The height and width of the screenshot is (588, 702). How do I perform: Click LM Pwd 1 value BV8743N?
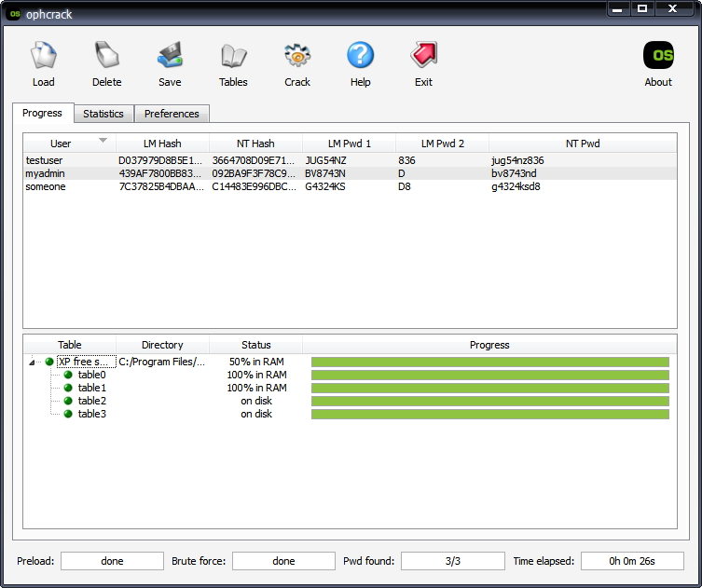(x=325, y=173)
